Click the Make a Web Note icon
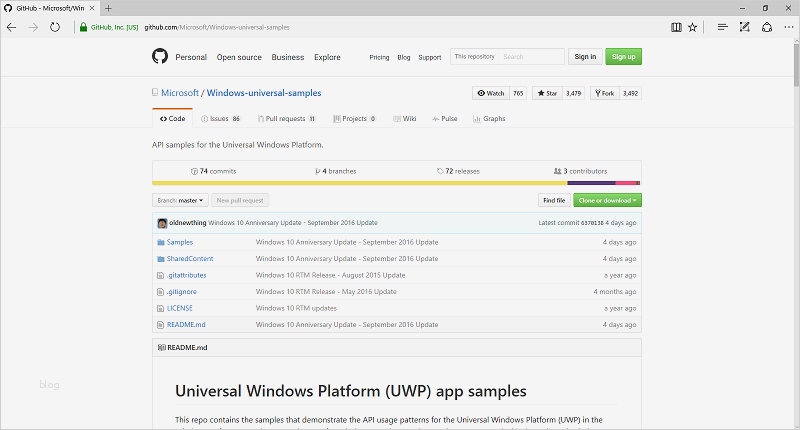800x430 pixels. 743,27
